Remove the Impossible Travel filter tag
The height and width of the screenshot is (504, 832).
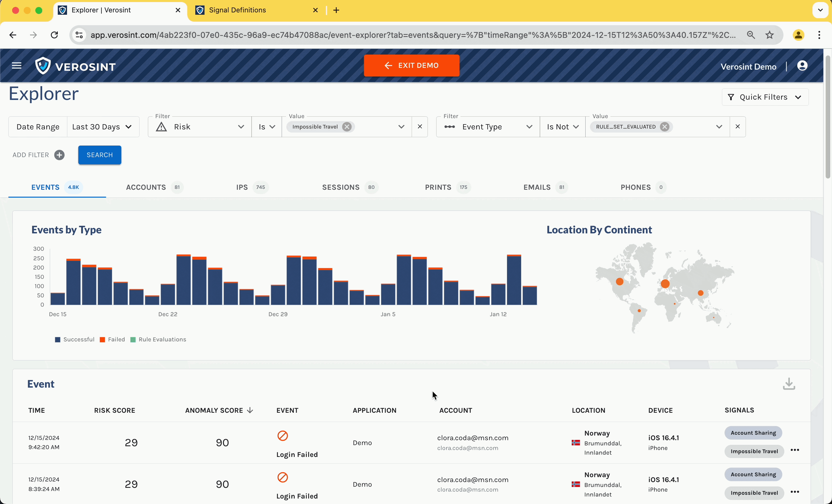tap(346, 127)
